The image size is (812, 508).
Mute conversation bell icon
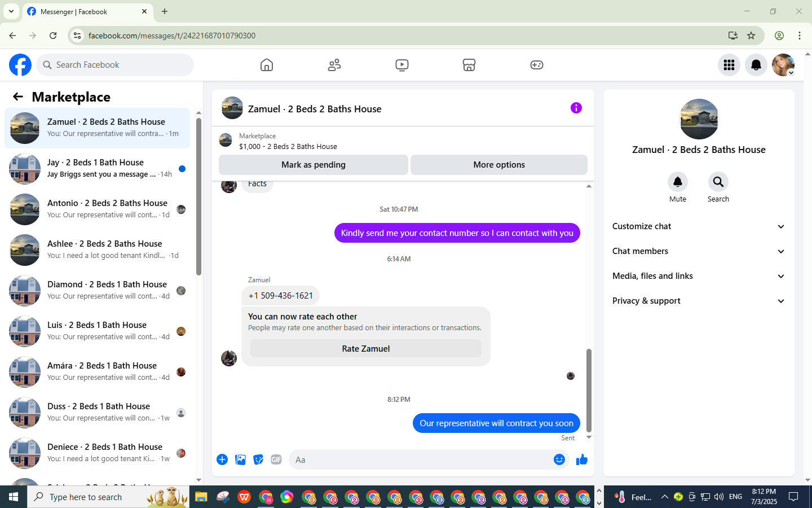pyautogui.click(x=678, y=182)
